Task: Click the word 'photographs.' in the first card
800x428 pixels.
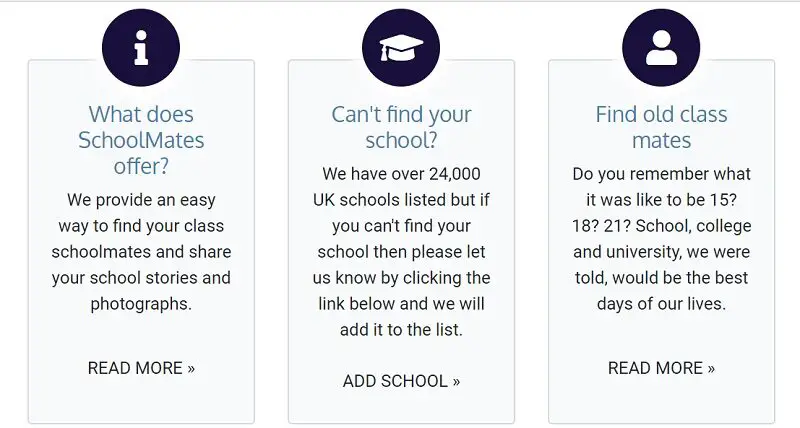Action: pyautogui.click(x=141, y=304)
